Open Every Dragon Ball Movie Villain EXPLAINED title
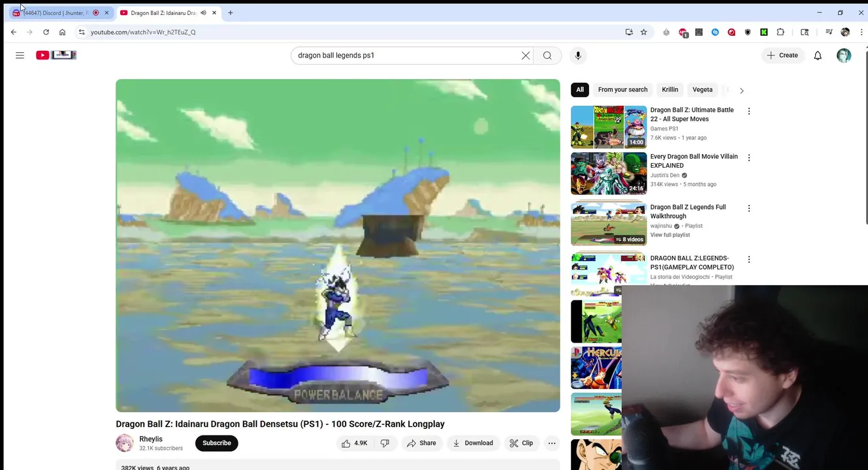This screenshot has width=868, height=470. [694, 161]
